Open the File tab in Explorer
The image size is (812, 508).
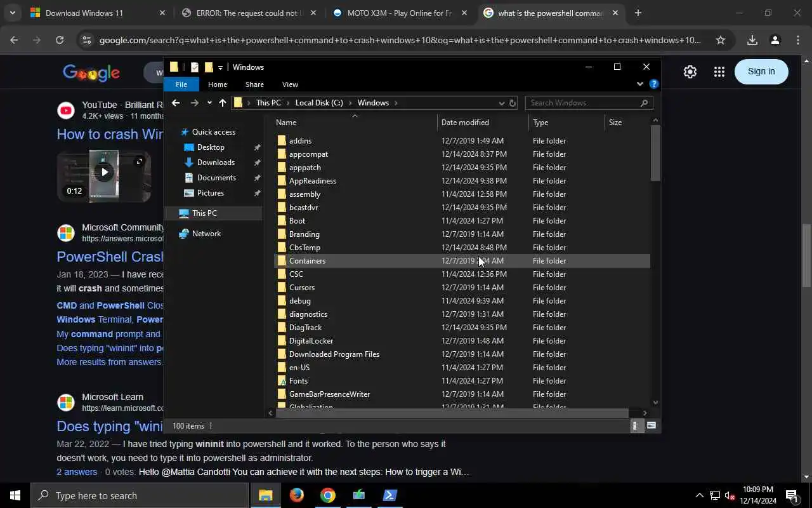181,84
